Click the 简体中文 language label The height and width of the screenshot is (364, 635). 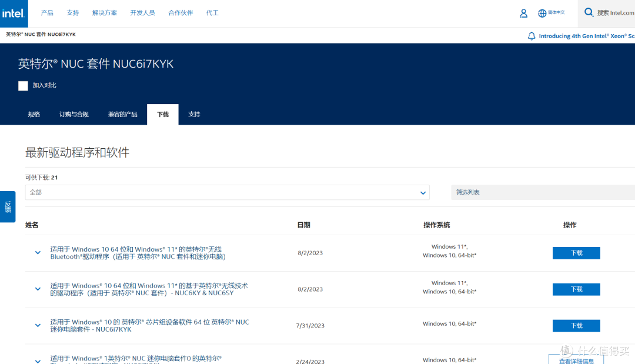click(556, 12)
